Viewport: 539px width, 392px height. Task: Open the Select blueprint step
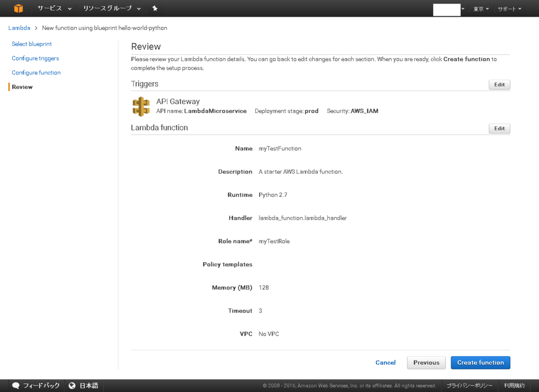(x=32, y=44)
